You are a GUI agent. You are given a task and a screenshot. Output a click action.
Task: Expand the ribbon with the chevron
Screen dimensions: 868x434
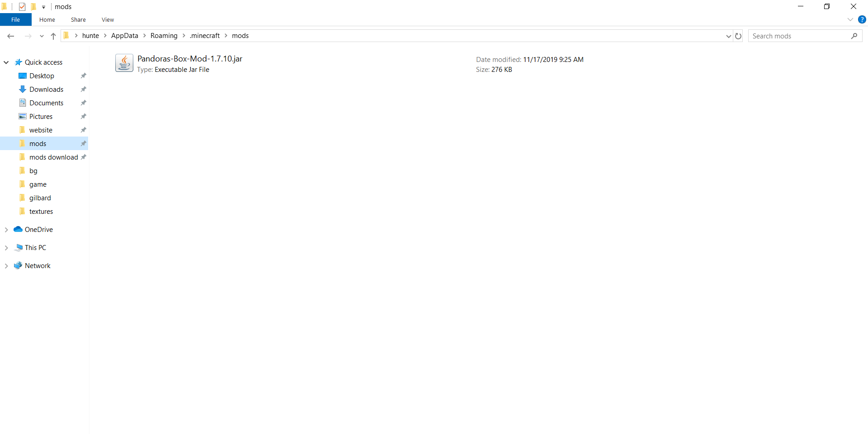click(850, 19)
